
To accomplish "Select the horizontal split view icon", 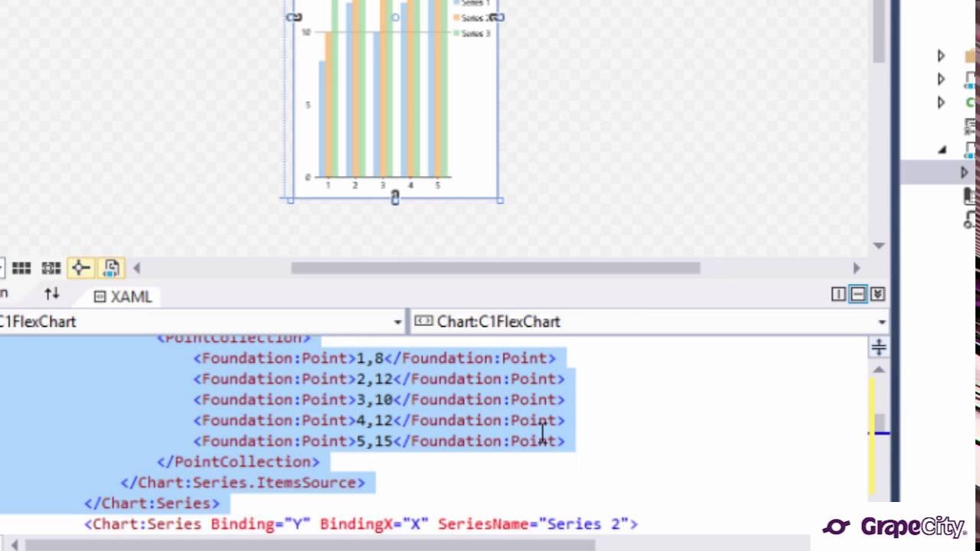I will (858, 294).
